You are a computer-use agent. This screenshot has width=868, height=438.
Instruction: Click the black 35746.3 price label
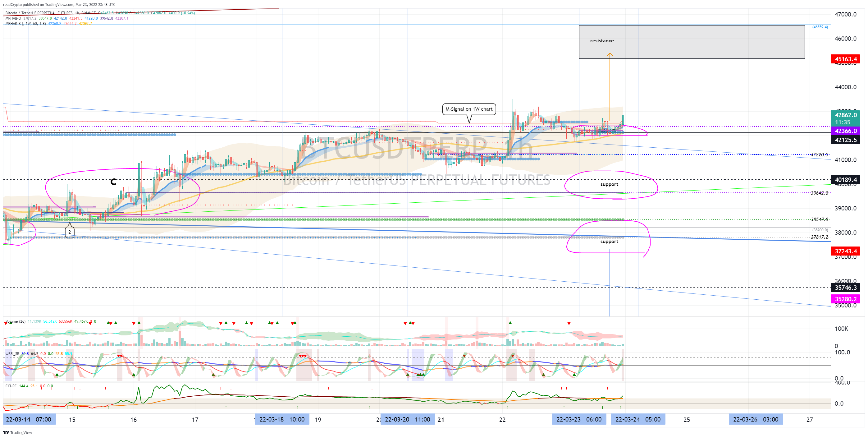point(845,288)
